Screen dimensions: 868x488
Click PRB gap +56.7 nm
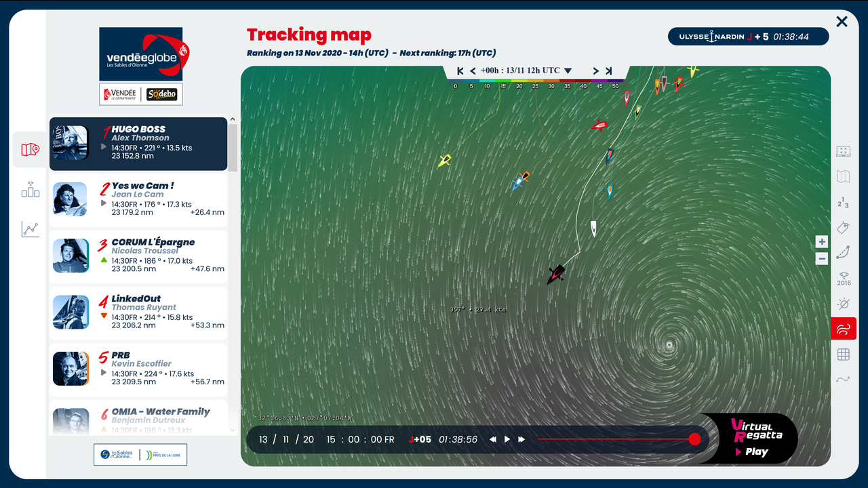point(208,382)
